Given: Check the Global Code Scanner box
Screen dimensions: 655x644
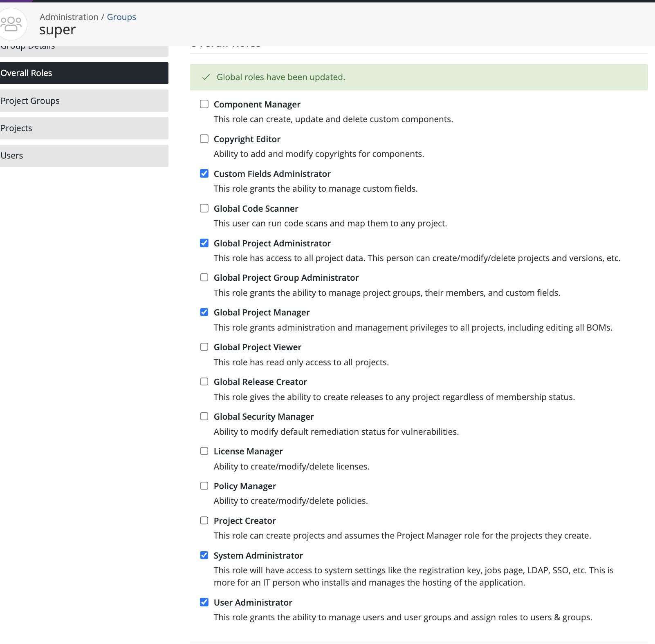Looking at the screenshot, I should [204, 208].
